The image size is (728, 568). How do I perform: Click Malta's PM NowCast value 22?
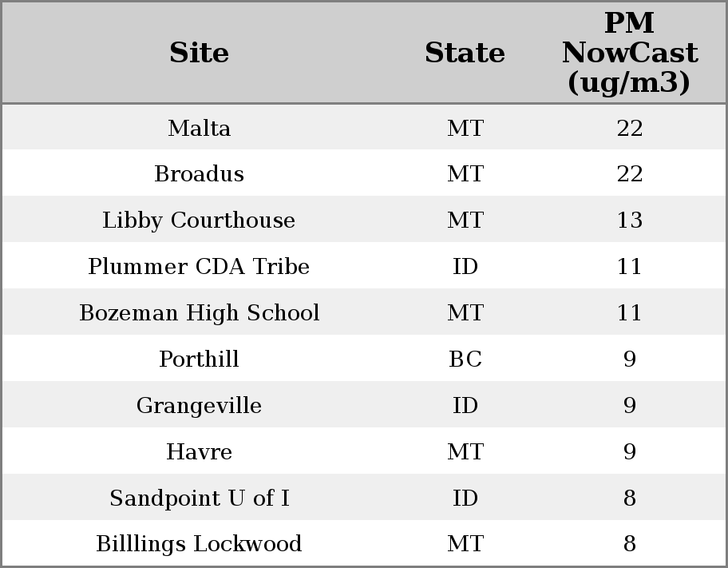tap(629, 128)
